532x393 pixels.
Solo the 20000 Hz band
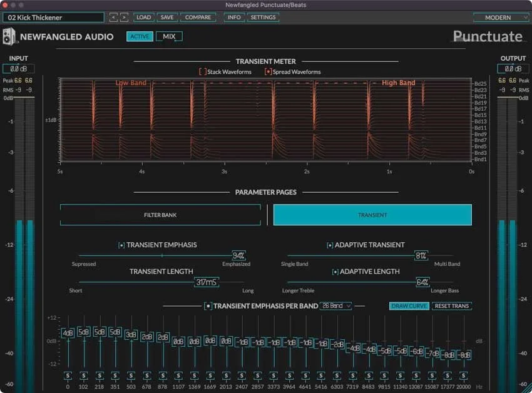[463, 375]
